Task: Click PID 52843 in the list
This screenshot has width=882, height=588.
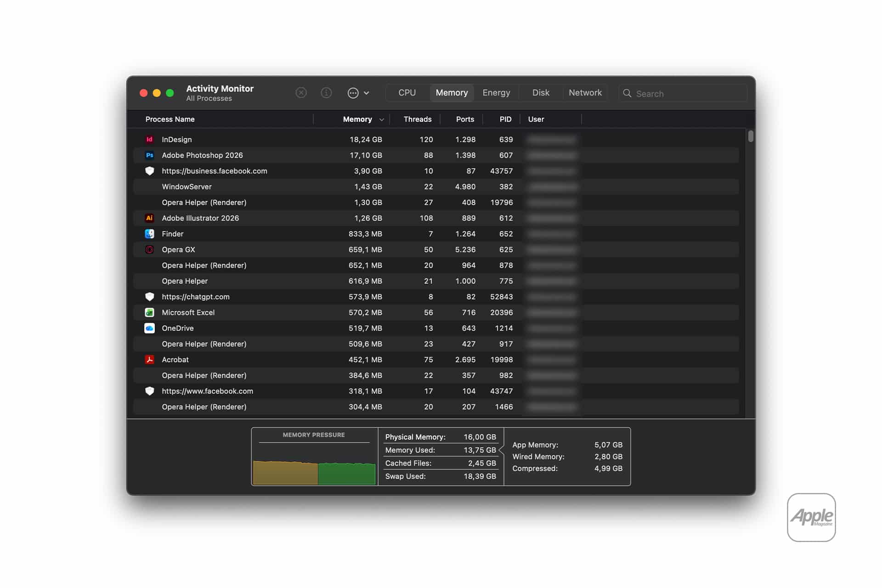Action: click(x=501, y=297)
